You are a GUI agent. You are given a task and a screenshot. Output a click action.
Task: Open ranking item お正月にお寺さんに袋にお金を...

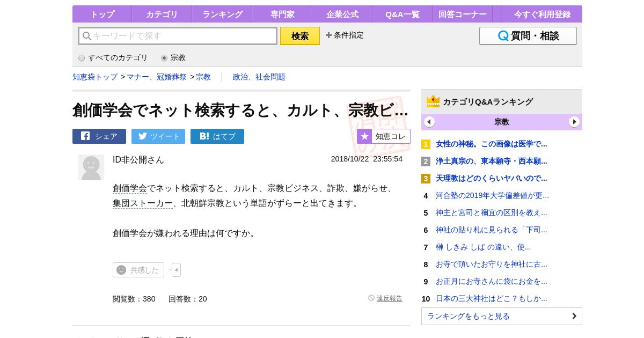492,281
